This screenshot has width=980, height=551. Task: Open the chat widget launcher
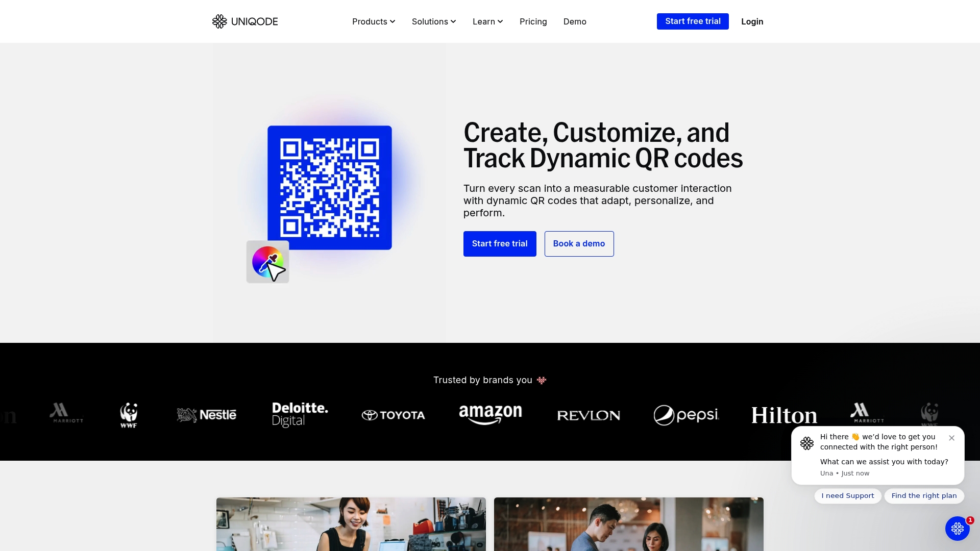point(957,529)
